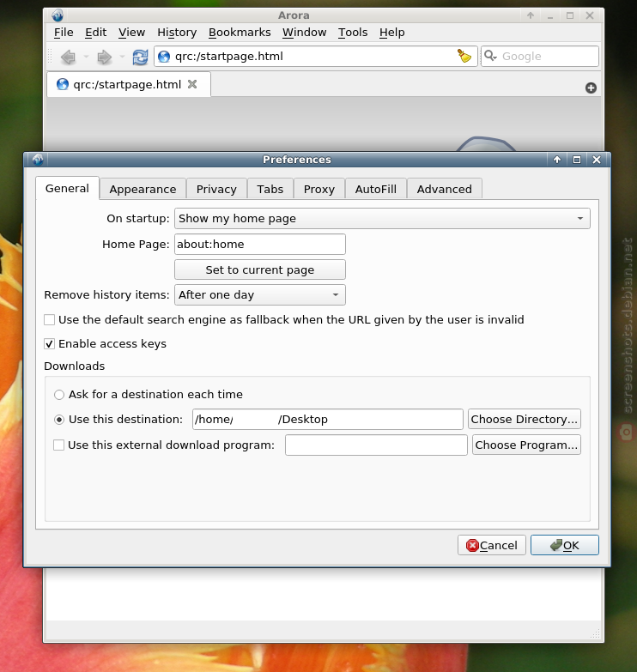Image resolution: width=637 pixels, height=672 pixels.
Task: Open the Bookmarks menu
Action: pos(240,33)
